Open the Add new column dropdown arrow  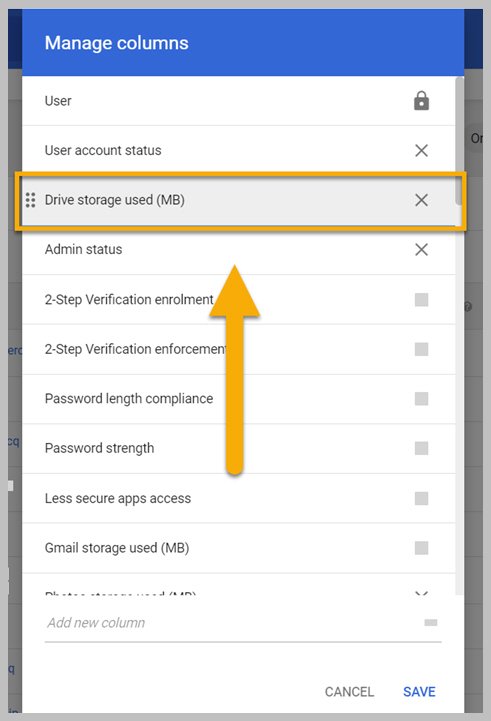(430, 623)
